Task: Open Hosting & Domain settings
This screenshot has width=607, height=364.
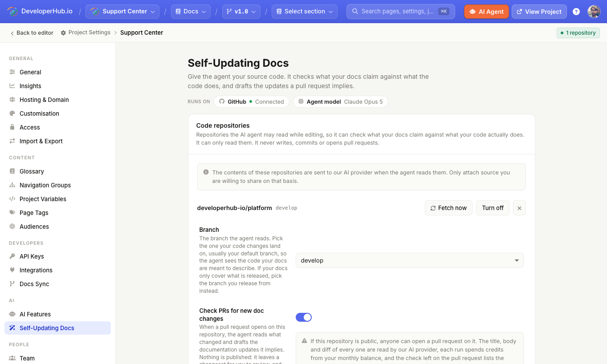Action: point(57,100)
